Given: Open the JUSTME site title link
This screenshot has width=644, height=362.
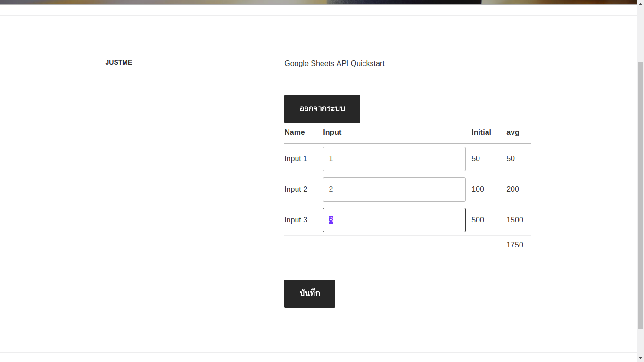Looking at the screenshot, I should point(119,62).
